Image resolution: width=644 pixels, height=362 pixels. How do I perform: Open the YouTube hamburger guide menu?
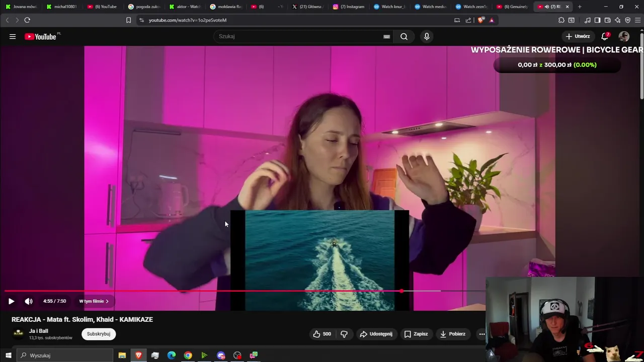[x=13, y=37]
